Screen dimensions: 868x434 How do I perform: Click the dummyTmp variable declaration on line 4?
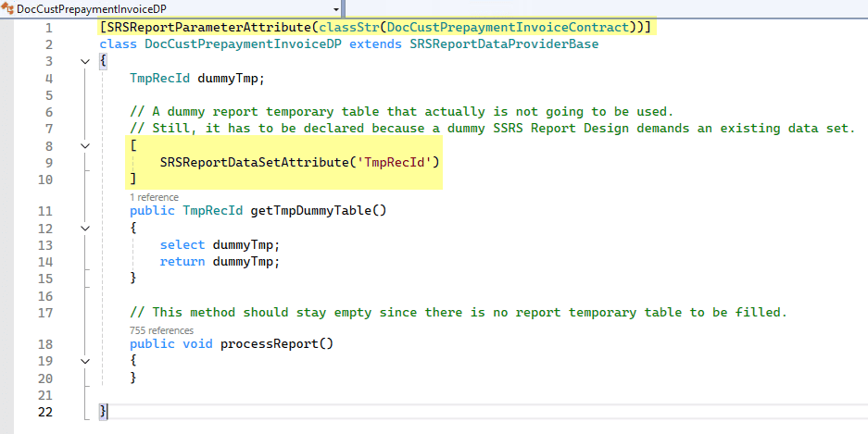(228, 79)
